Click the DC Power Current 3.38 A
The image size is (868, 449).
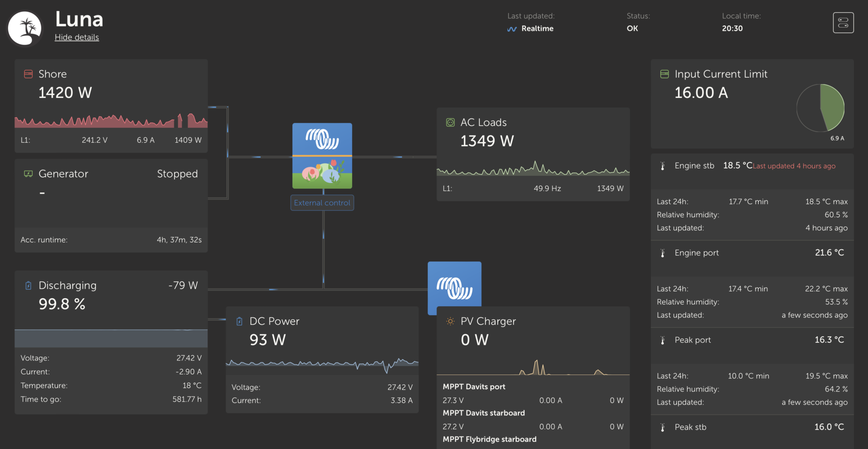tap(401, 401)
